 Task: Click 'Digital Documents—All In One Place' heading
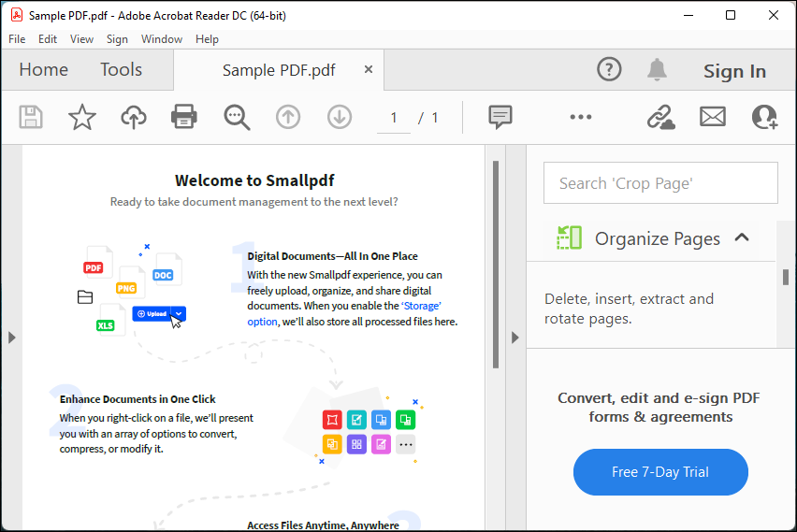pyautogui.click(x=332, y=256)
